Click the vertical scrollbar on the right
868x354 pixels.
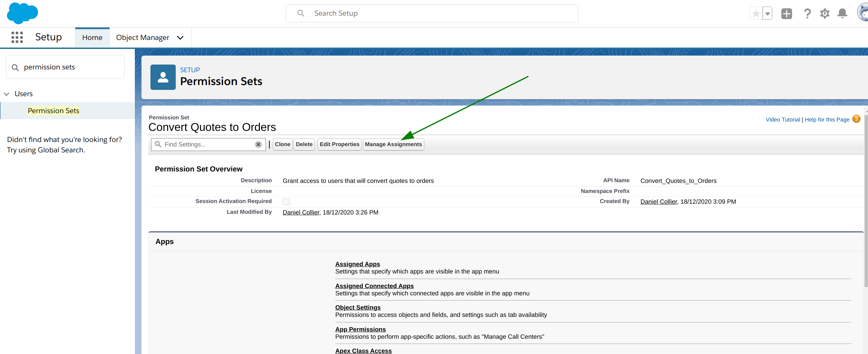pos(866,201)
